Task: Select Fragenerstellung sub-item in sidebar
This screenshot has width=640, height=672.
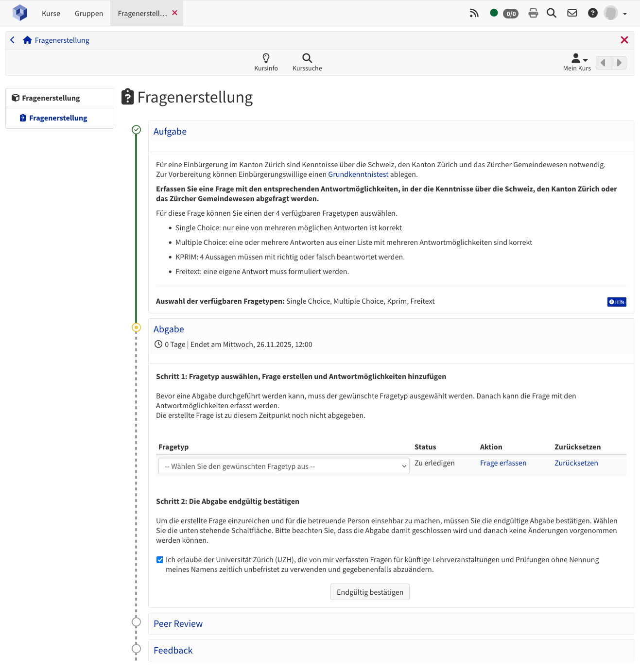Action: [58, 118]
